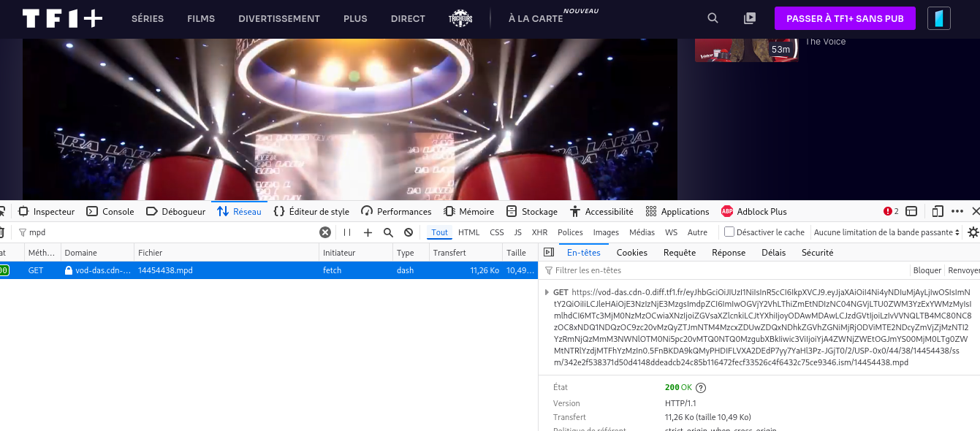Select The Voice 53m thumbnail
This screenshot has width=980, height=431.
click(x=746, y=50)
